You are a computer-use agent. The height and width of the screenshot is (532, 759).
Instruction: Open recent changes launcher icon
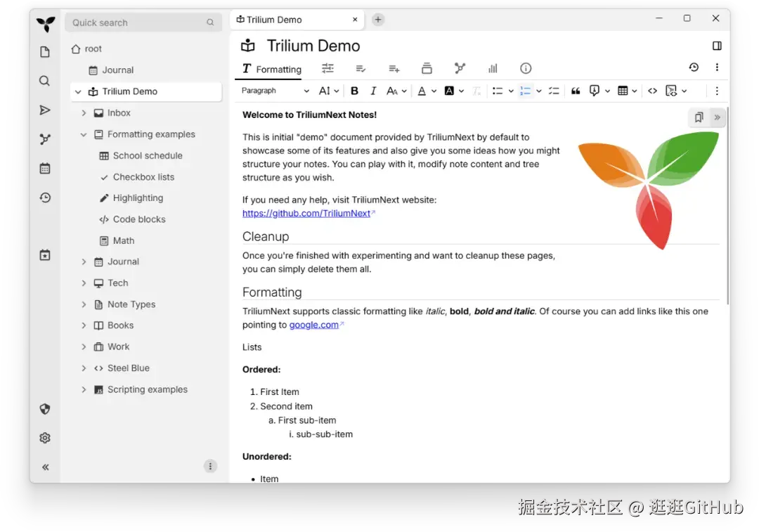click(x=45, y=197)
